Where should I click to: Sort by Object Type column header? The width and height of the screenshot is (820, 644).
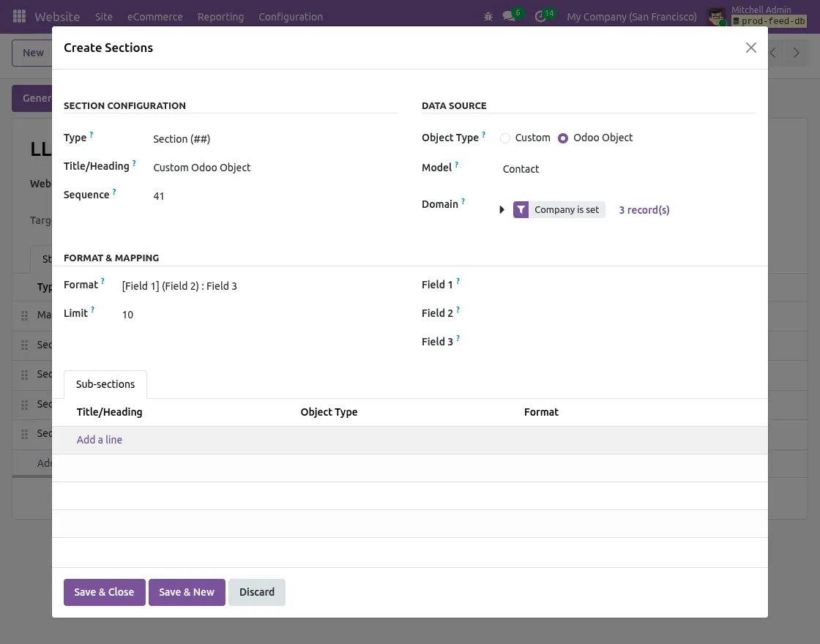click(x=329, y=412)
